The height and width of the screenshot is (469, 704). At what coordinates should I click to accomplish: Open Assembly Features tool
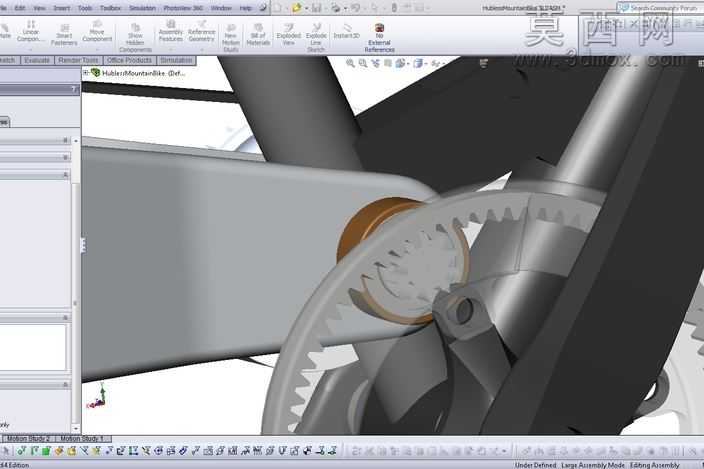click(171, 31)
